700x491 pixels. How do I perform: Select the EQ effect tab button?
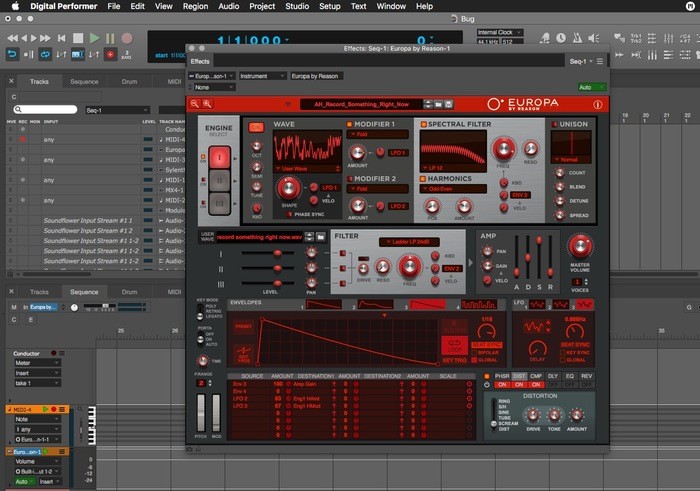[570, 376]
